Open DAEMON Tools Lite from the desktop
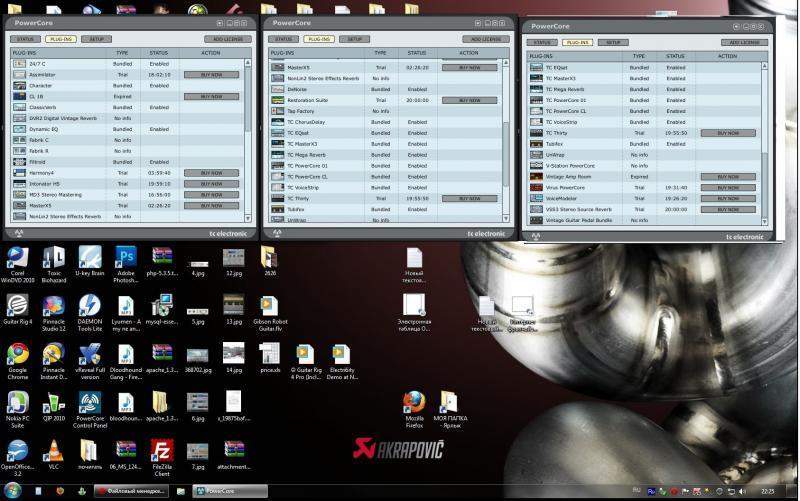The height and width of the screenshot is (501, 800). tap(89, 306)
